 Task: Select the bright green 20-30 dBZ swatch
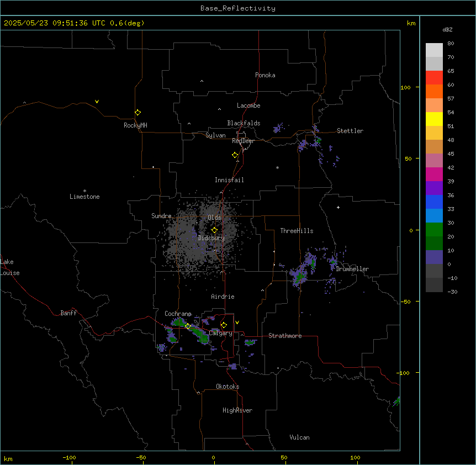(434, 230)
